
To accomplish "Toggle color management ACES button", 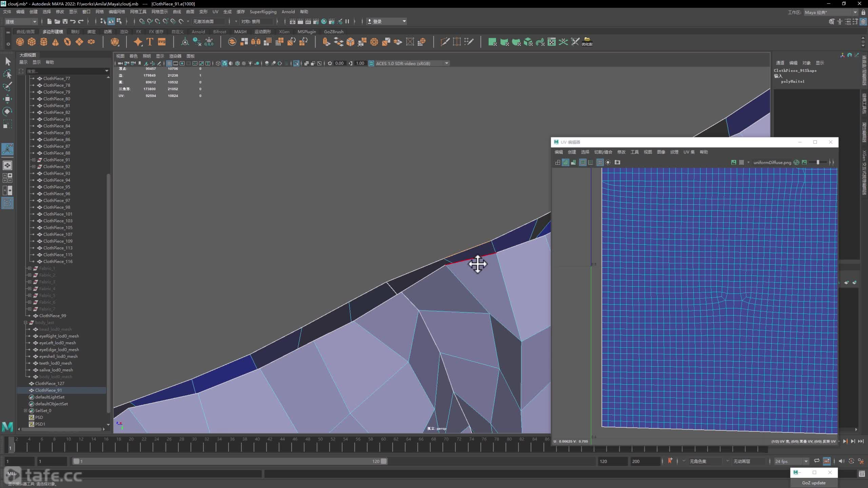I will coord(371,63).
